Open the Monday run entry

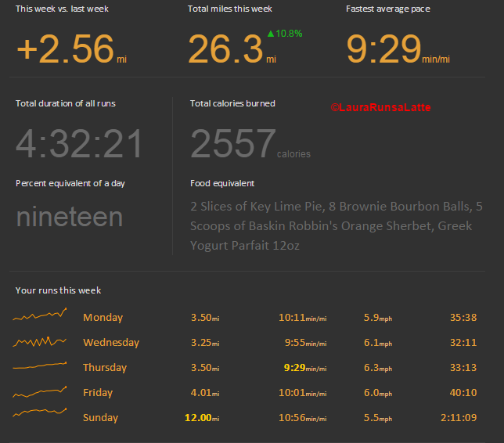pos(103,318)
